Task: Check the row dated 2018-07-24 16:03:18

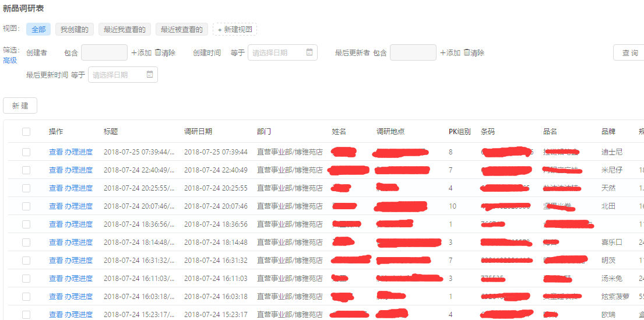Action: pyautogui.click(x=26, y=297)
